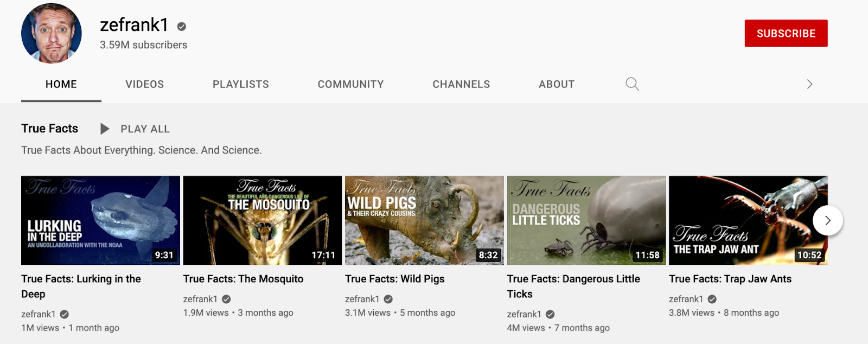Click zefrank1 under The Mosquito video
The image size is (868, 344).
pyautogui.click(x=200, y=299)
